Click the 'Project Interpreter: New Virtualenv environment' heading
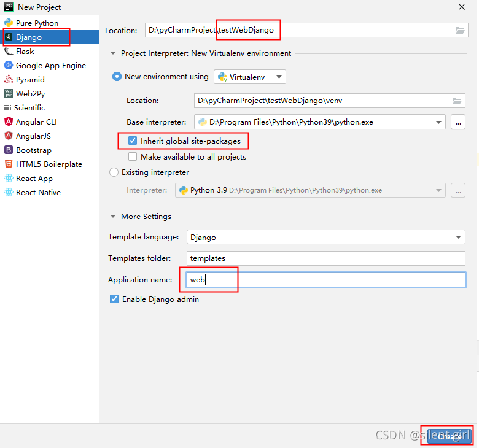 [x=206, y=53]
